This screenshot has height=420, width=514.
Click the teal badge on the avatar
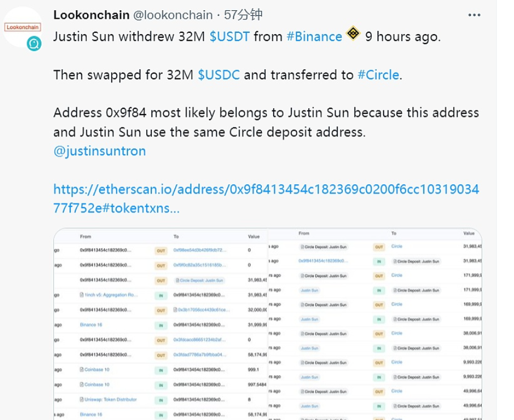click(34, 44)
